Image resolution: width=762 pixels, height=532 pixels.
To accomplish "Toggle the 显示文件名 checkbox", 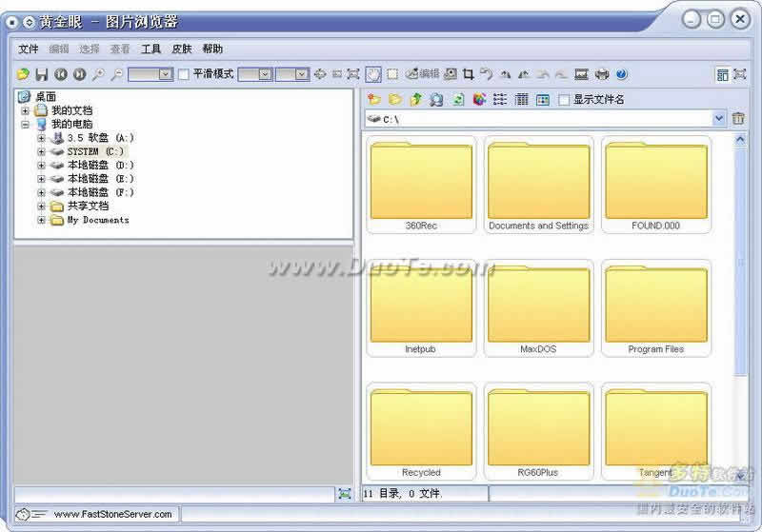I will click(x=564, y=100).
